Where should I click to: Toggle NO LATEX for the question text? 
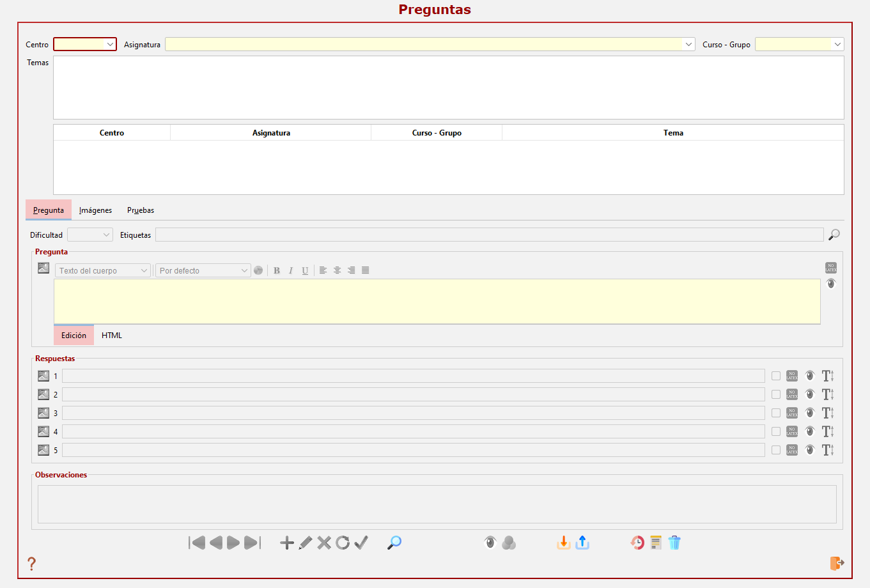(831, 268)
